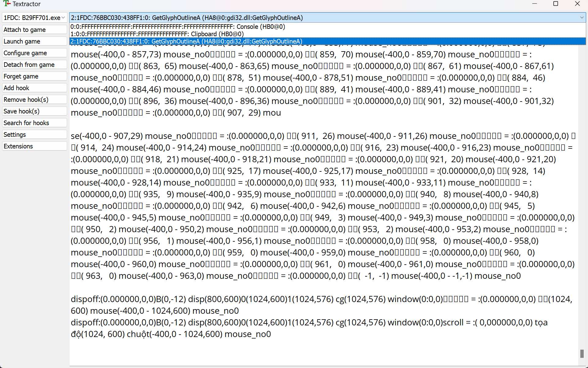
Task: Choose the GetGlyphOutlineA hook entry
Action: tap(186, 41)
